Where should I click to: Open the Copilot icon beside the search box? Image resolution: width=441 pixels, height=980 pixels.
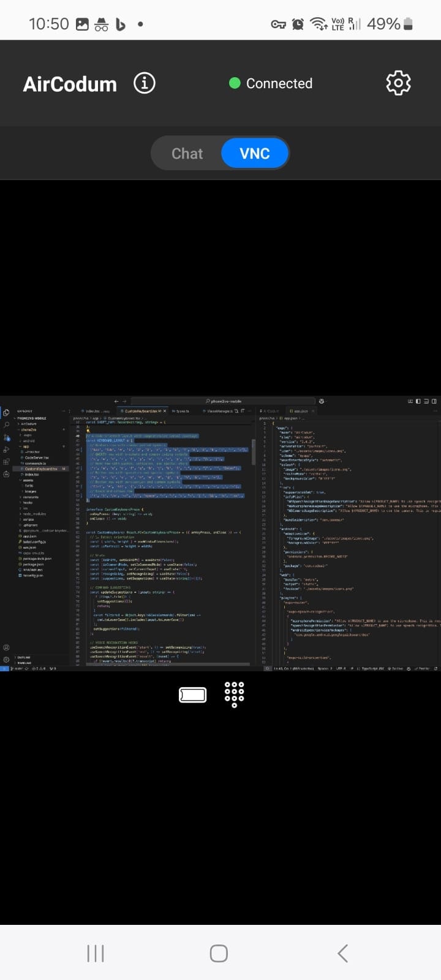[322, 401]
